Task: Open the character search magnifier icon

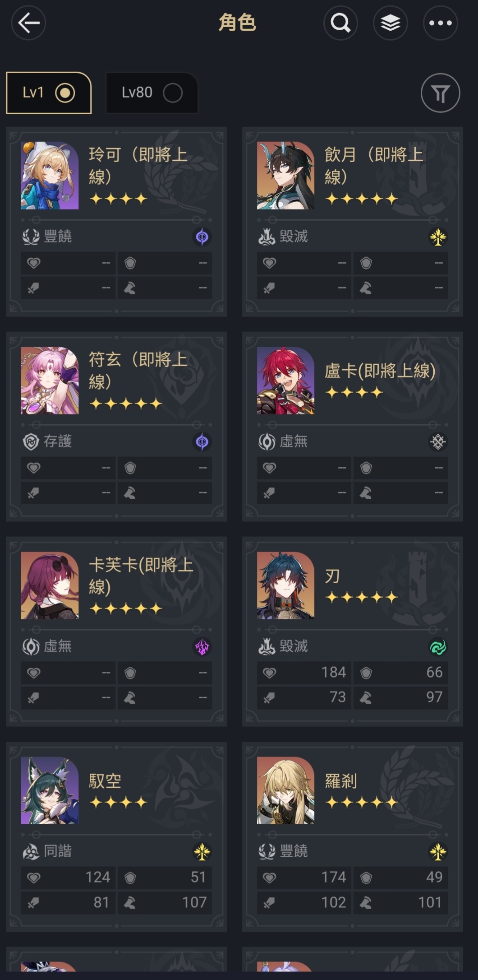Action: pyautogui.click(x=340, y=23)
